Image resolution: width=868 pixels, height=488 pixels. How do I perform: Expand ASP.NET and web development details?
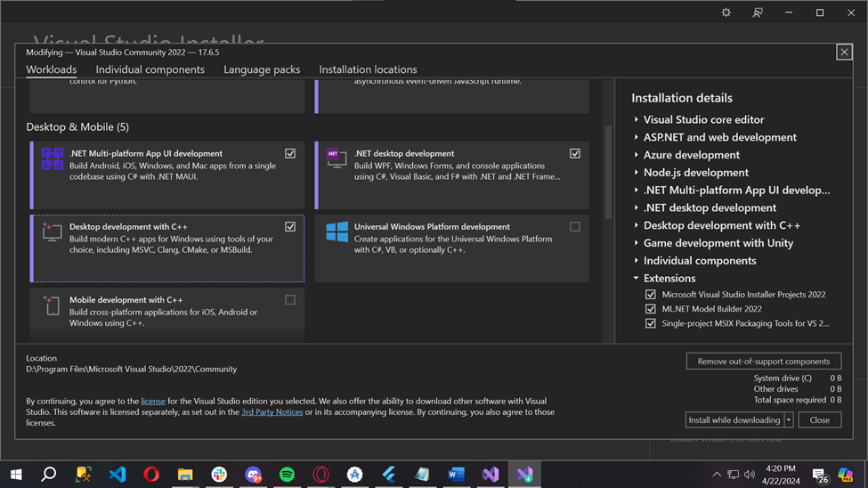[x=636, y=137]
